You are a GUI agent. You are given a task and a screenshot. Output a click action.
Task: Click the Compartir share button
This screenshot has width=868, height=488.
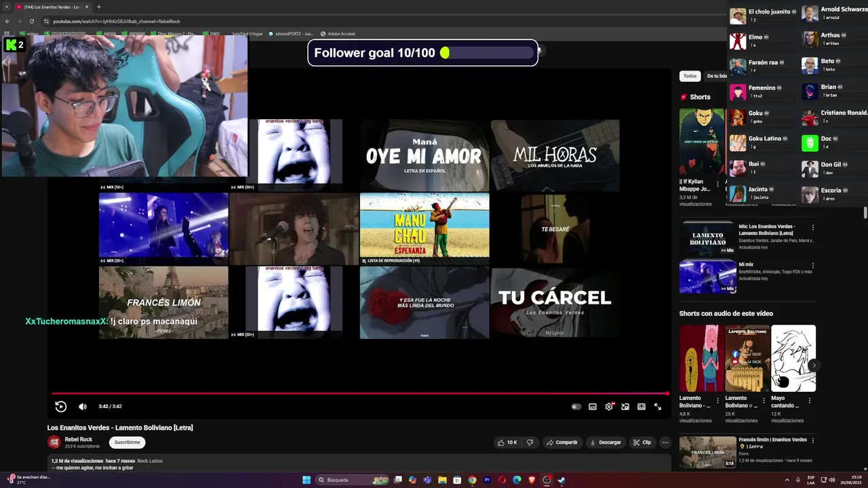pos(562,443)
